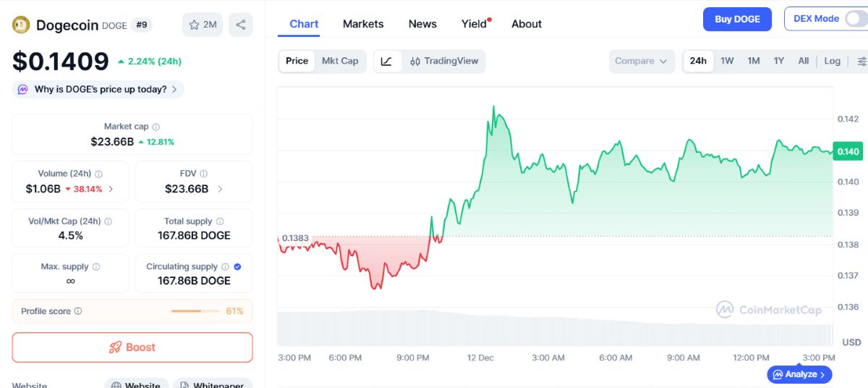Click the Analyze button
The image size is (868, 388).
pos(799,374)
